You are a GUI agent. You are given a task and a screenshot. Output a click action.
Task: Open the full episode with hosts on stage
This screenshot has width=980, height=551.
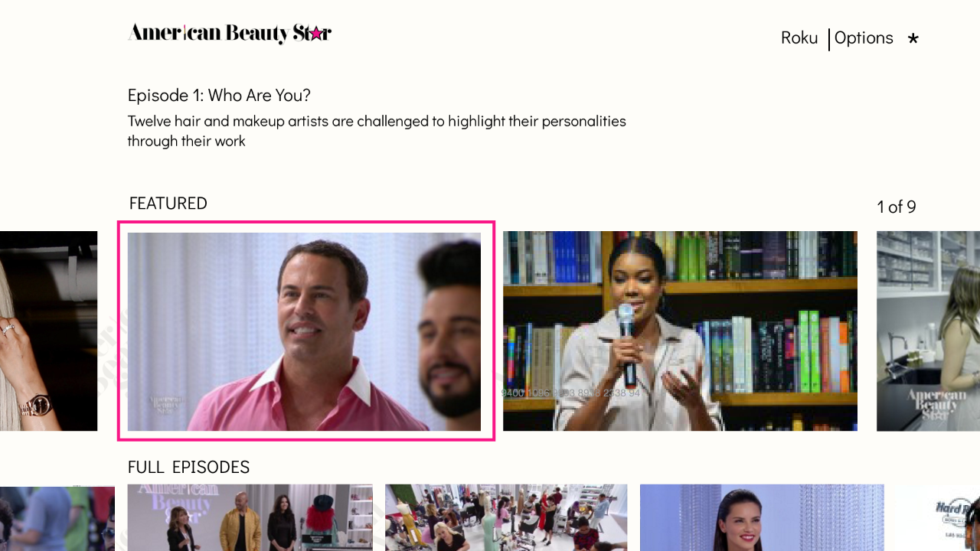[250, 517]
